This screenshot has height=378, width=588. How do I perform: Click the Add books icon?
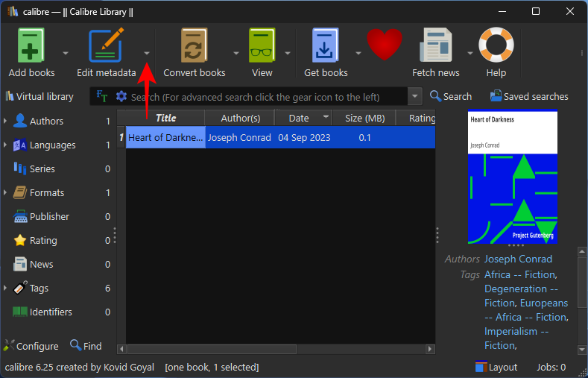31,45
